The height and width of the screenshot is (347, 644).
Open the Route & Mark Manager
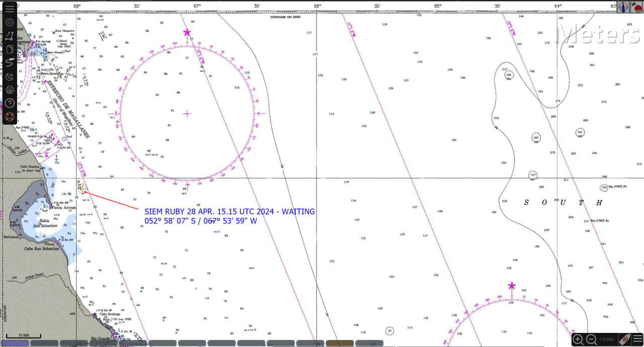pyautogui.click(x=10, y=49)
